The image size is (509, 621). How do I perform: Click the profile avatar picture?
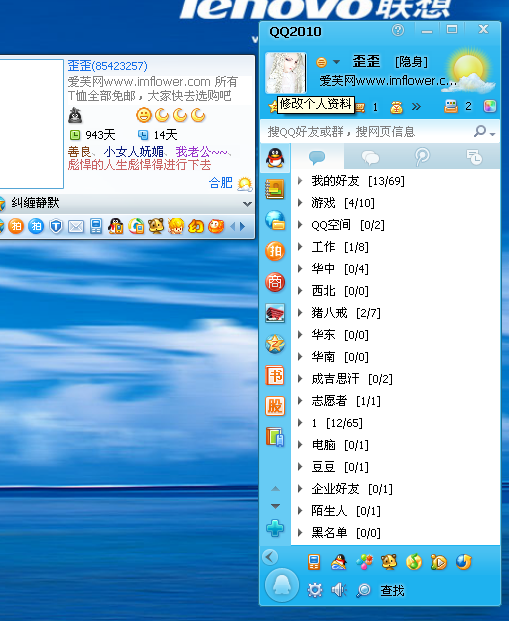285,73
